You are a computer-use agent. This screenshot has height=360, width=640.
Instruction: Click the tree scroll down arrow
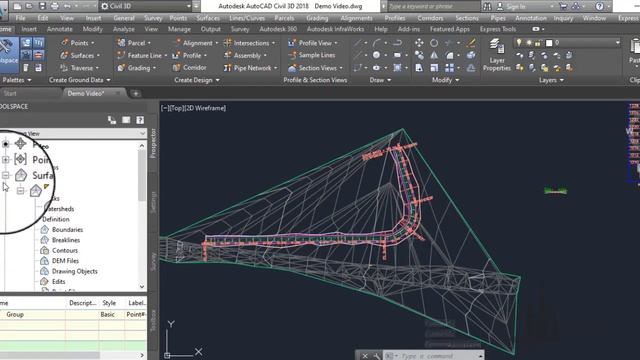[142, 287]
